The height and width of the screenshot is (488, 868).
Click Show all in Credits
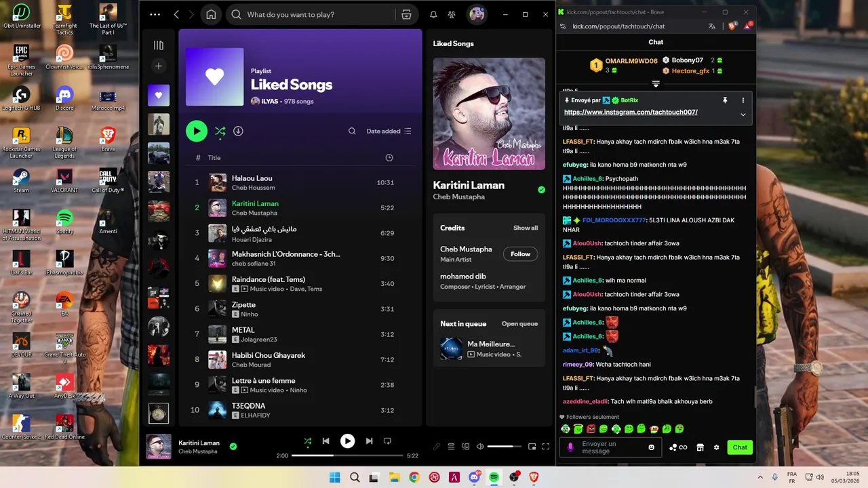526,228
